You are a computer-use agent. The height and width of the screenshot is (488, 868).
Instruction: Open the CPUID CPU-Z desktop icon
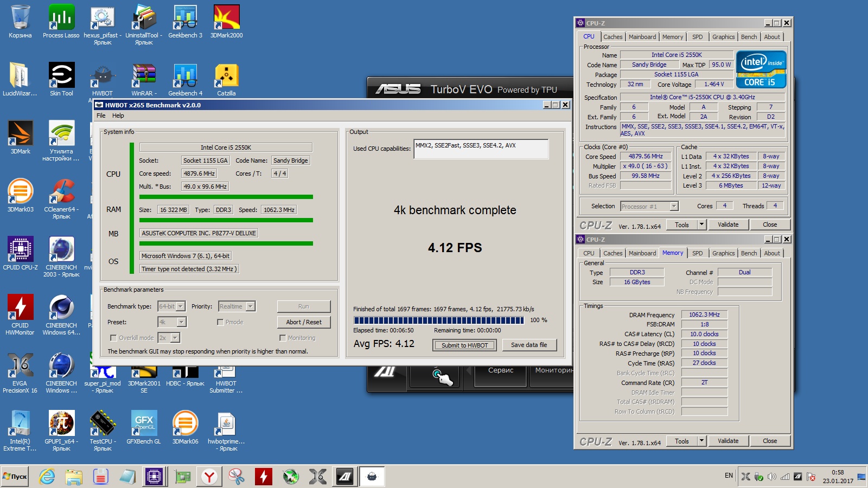point(20,253)
